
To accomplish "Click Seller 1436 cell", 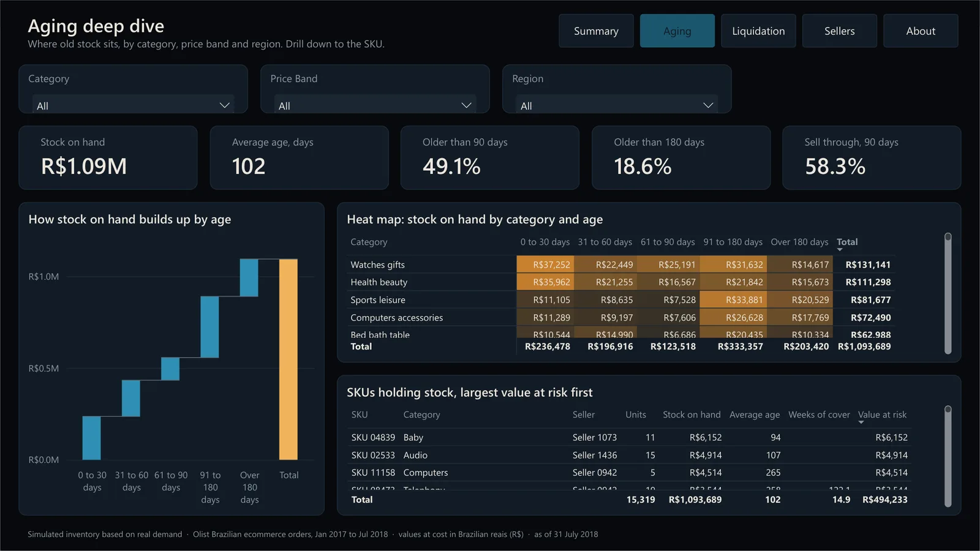I will point(595,455).
